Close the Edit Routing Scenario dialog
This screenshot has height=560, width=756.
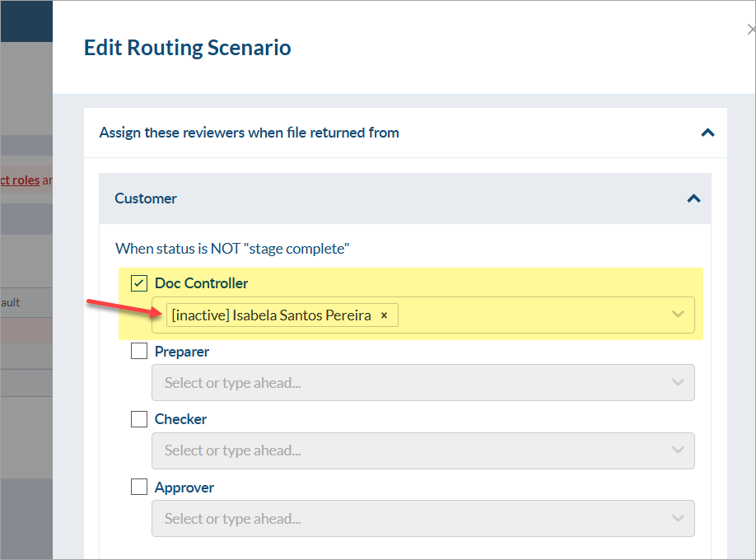click(x=750, y=30)
